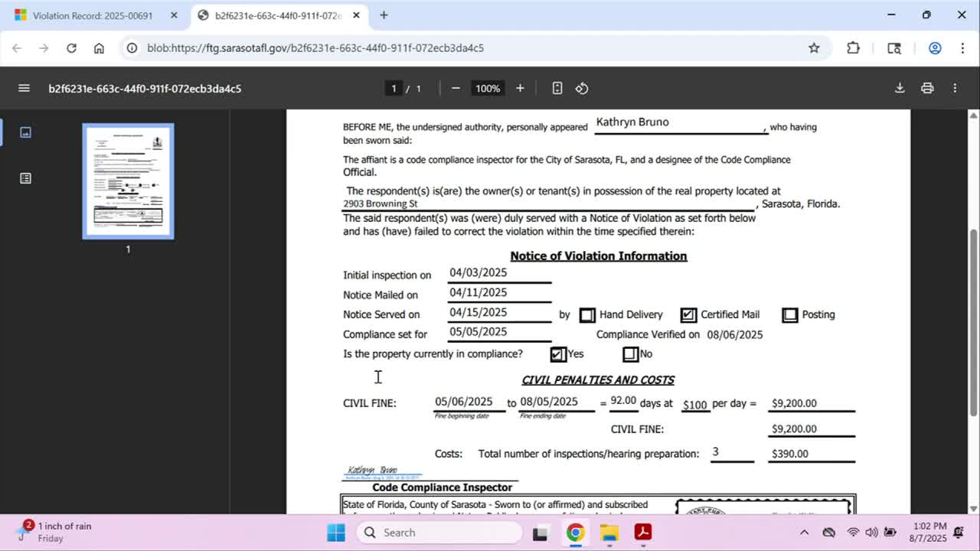Click the Kathryn Bruno affiant name
The height and width of the screenshot is (551, 980).
coord(632,122)
